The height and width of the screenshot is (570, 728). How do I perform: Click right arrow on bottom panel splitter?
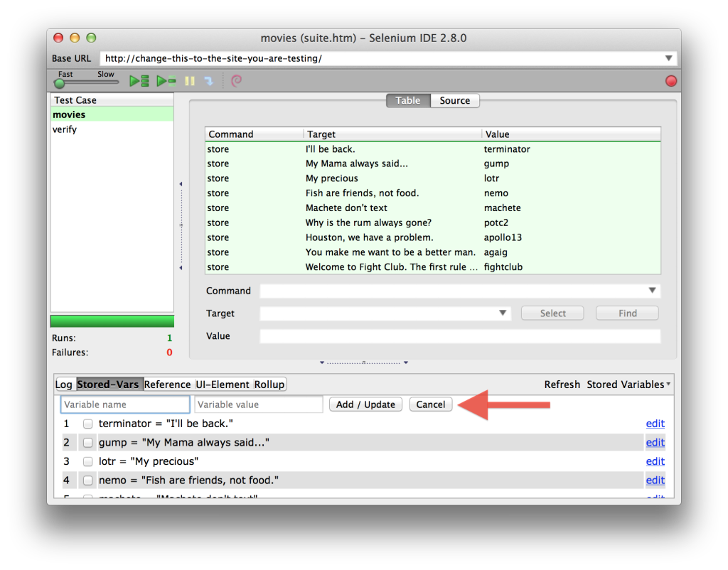(x=406, y=362)
